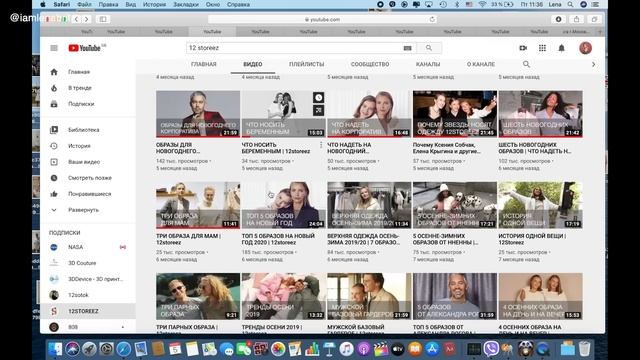Click add to queue icon on ЧТО НОСИТЬ БЕРЕМЕННЫМ thumbnail
The height and width of the screenshot is (360, 640).
[x=318, y=110]
